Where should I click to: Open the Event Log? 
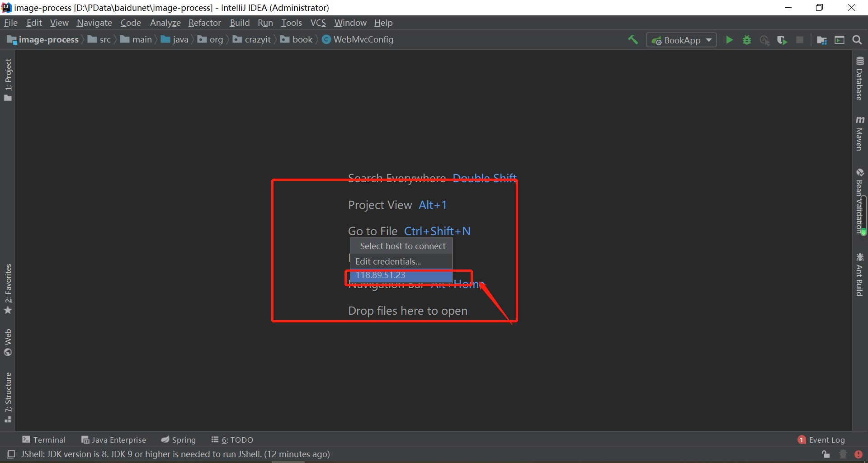827,439
